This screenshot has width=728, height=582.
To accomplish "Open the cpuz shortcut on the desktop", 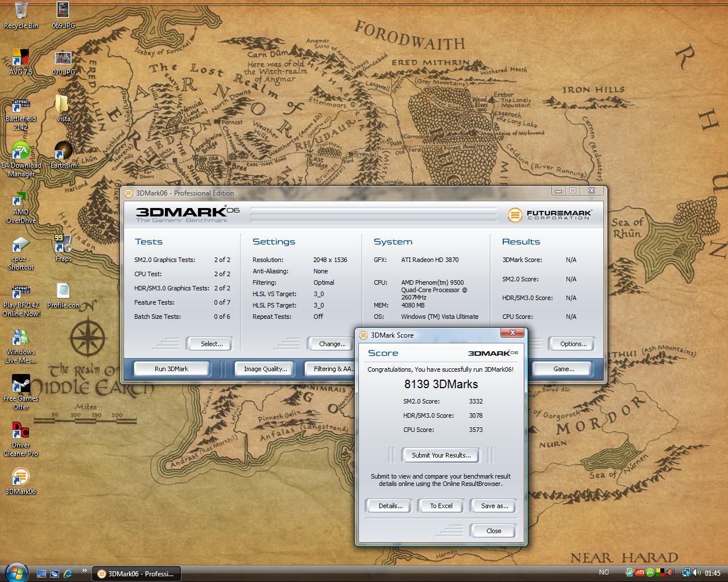I will [20, 253].
